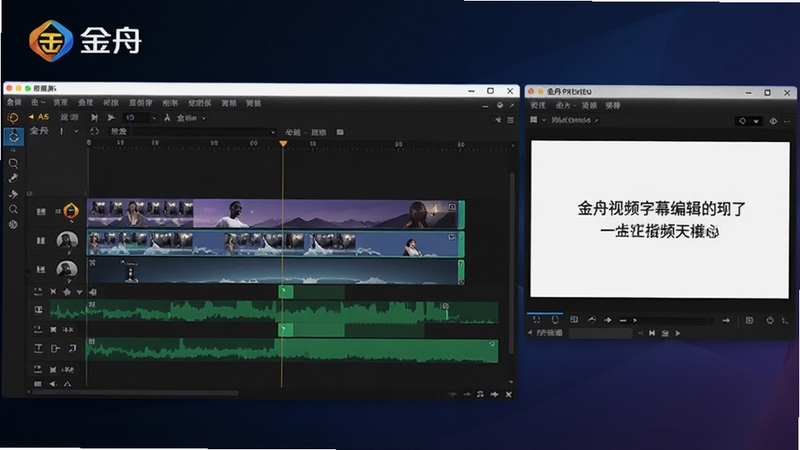Select the arrow-shaped tool below the pen tool

[13, 194]
